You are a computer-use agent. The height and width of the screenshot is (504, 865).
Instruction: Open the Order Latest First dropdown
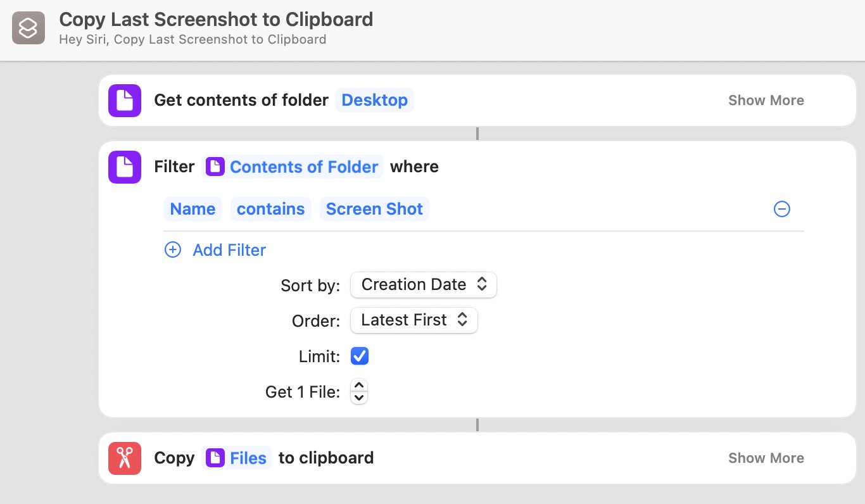click(414, 320)
